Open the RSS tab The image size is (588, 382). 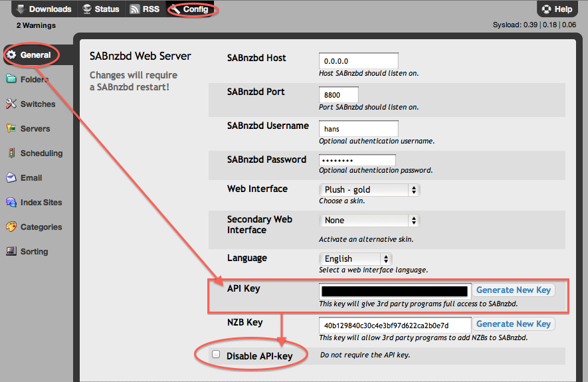pos(145,9)
